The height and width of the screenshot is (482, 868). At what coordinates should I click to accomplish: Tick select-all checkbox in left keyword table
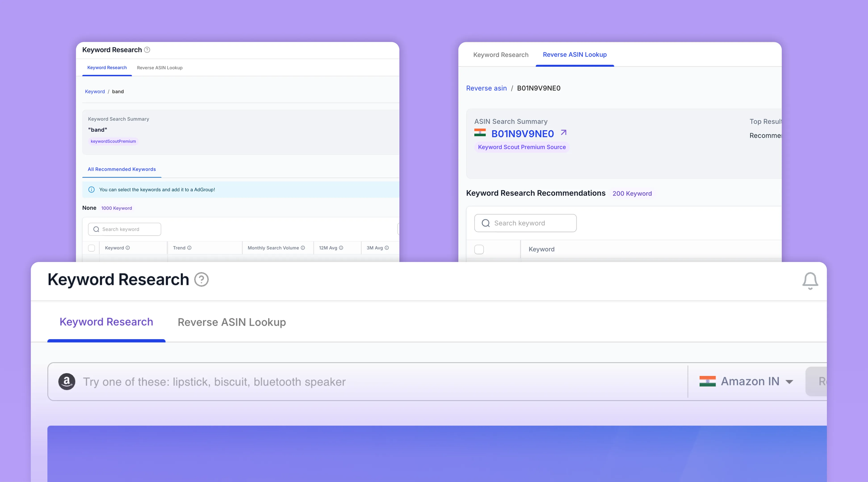coord(91,248)
